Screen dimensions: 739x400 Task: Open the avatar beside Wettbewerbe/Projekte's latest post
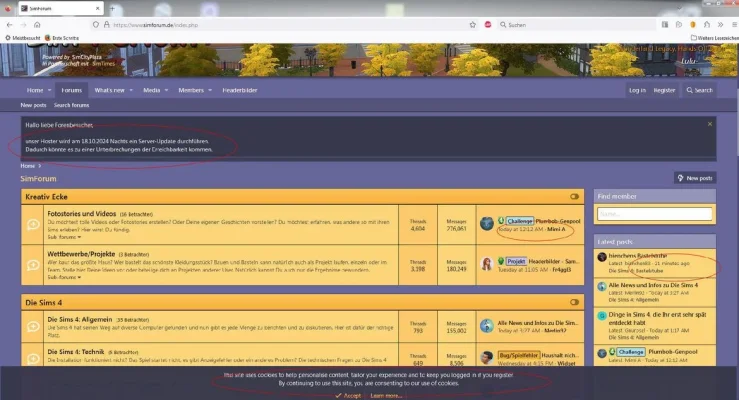[487, 264]
